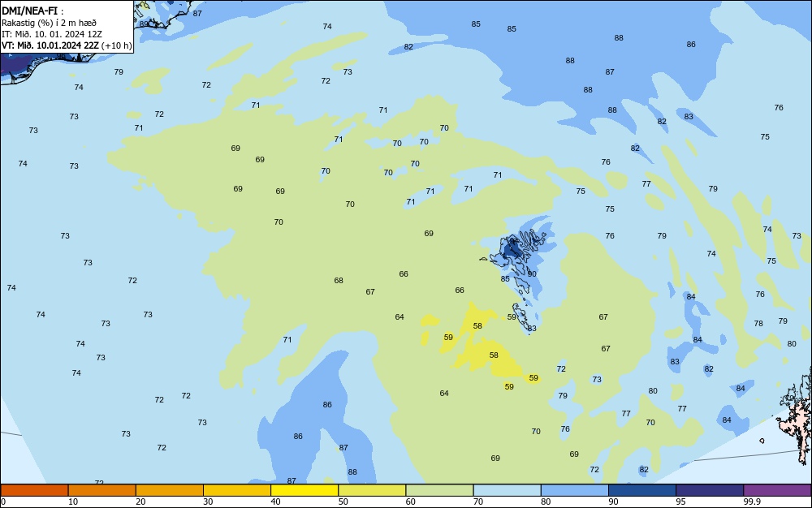Click the 0–10 dark orange legend swatch
The width and height of the screenshot is (812, 508).
(x=34, y=490)
